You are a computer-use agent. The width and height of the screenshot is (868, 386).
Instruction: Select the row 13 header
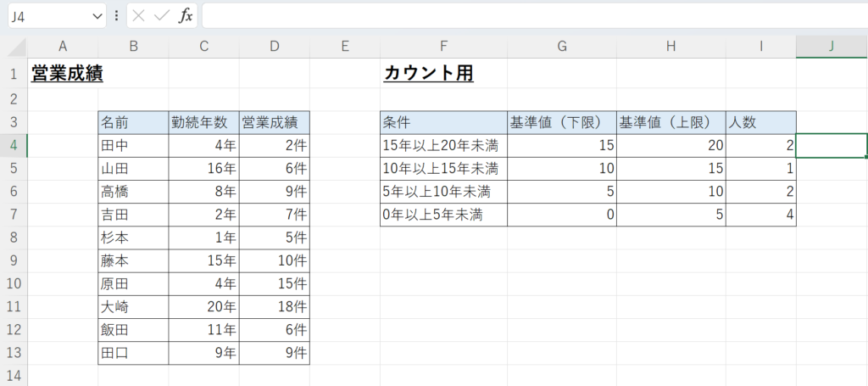(x=14, y=353)
